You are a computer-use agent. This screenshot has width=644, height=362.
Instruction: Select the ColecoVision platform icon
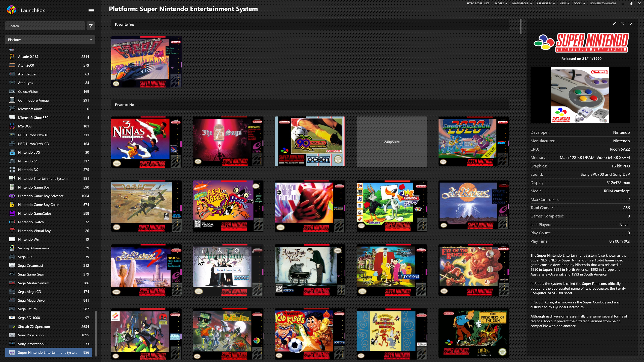click(x=12, y=92)
